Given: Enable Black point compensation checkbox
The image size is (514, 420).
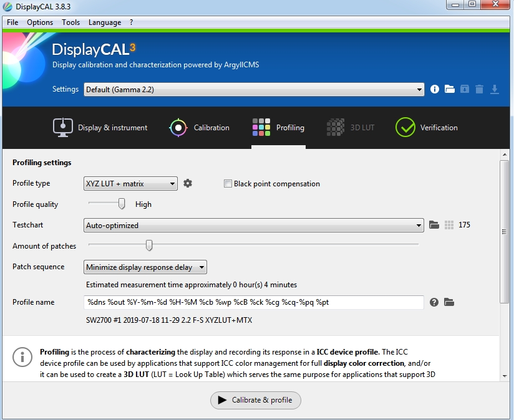Looking at the screenshot, I should [x=228, y=184].
